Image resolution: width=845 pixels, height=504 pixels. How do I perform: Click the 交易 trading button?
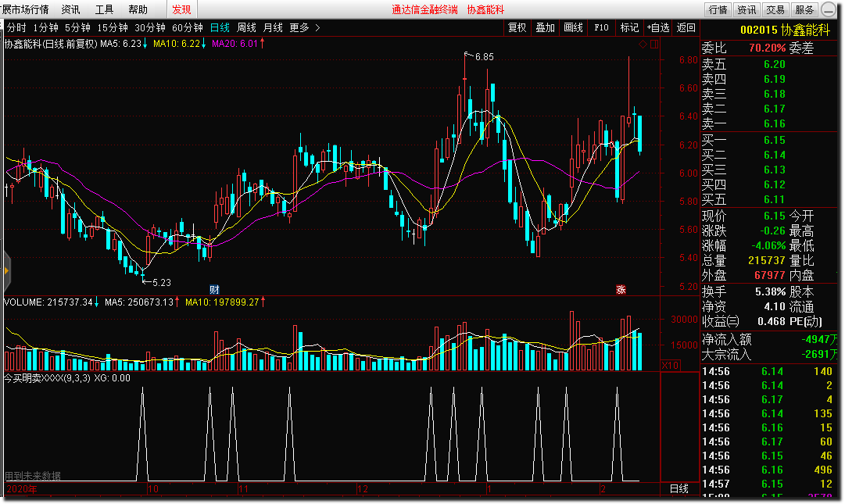775,9
